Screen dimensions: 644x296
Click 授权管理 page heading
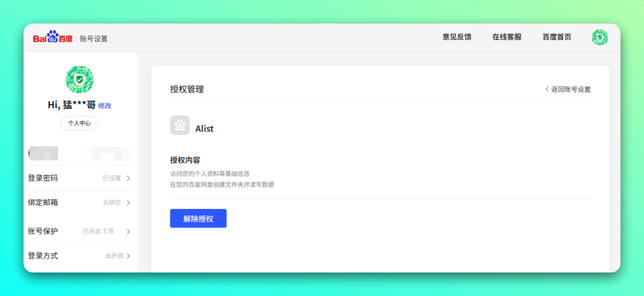pyautogui.click(x=187, y=89)
